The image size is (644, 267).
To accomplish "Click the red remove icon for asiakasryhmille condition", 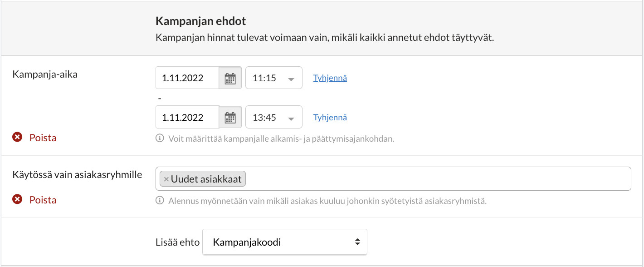I will (x=17, y=200).
